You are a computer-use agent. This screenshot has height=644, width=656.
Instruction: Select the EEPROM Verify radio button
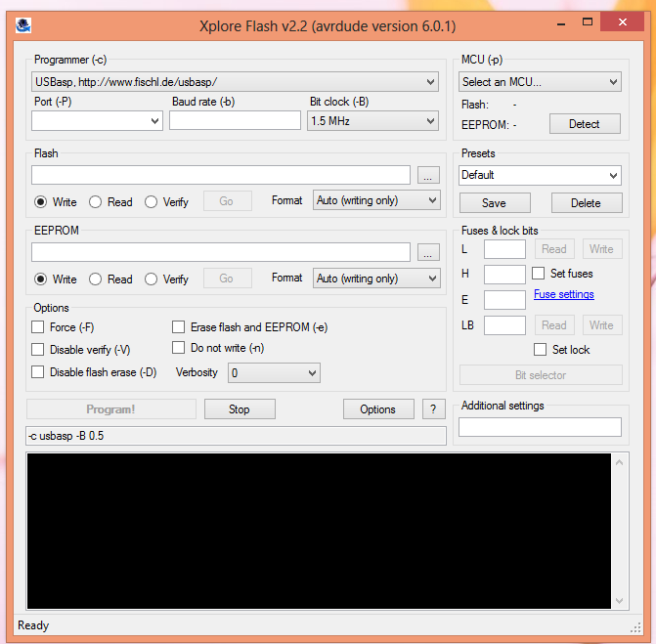[x=152, y=279]
